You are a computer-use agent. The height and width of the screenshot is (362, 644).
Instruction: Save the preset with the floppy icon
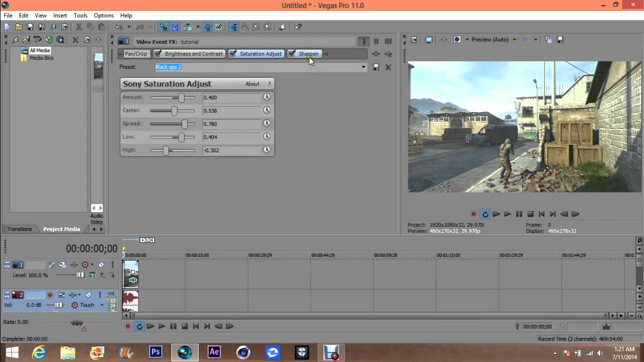pyautogui.click(x=376, y=67)
